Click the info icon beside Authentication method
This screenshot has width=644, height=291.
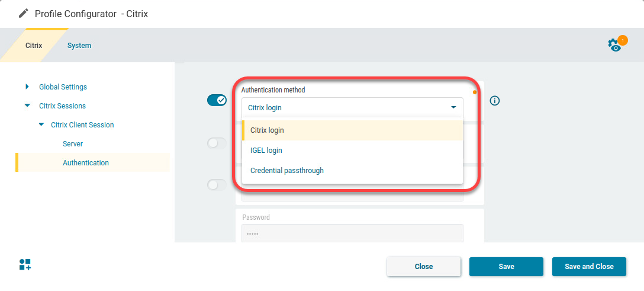coord(495,101)
